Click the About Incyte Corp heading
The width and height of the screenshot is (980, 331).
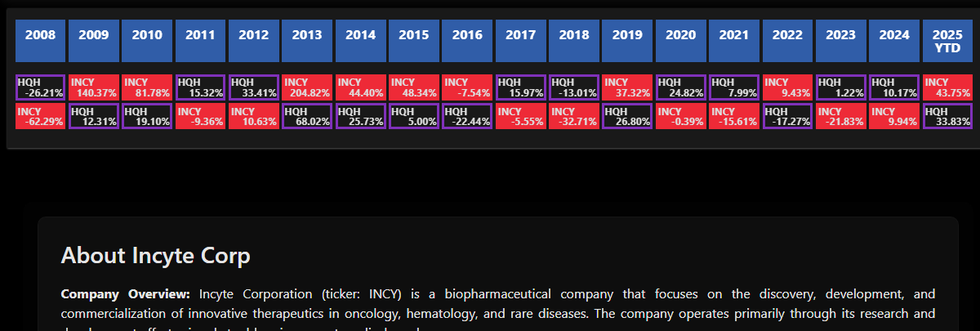tap(155, 256)
